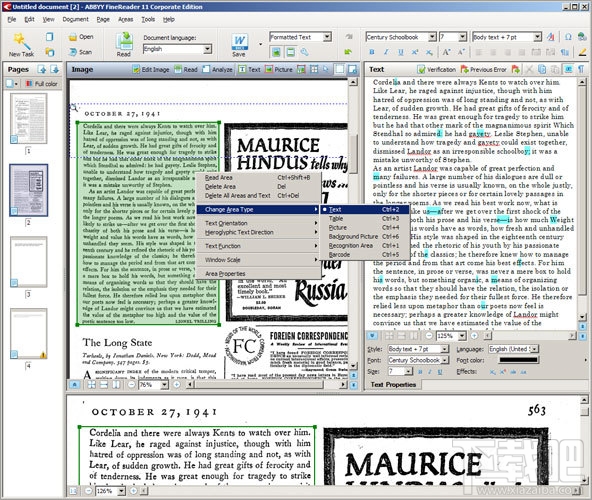The width and height of the screenshot is (592, 500).
Task: Zoom in Text pane with plus icon
Action: point(474,336)
